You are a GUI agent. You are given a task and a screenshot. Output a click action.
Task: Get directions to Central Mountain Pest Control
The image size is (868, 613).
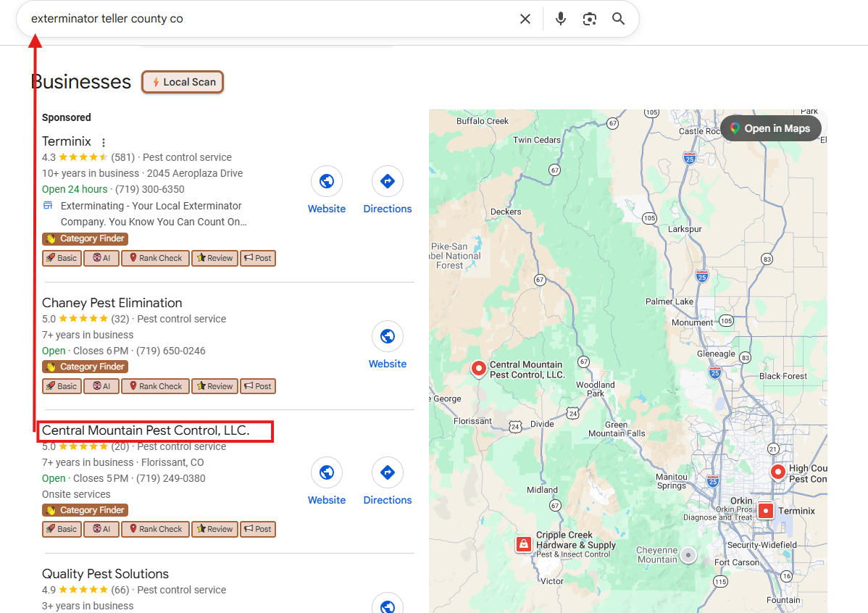[x=388, y=472]
